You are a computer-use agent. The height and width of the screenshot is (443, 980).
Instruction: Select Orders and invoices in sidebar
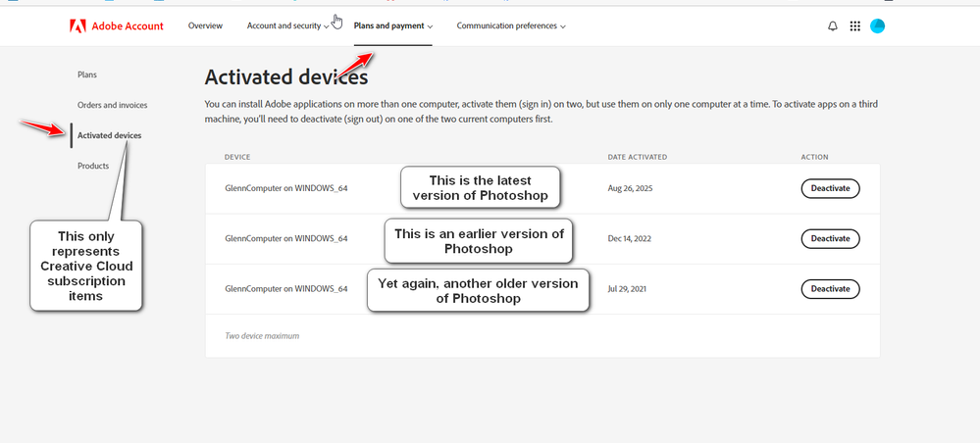pyautogui.click(x=113, y=105)
